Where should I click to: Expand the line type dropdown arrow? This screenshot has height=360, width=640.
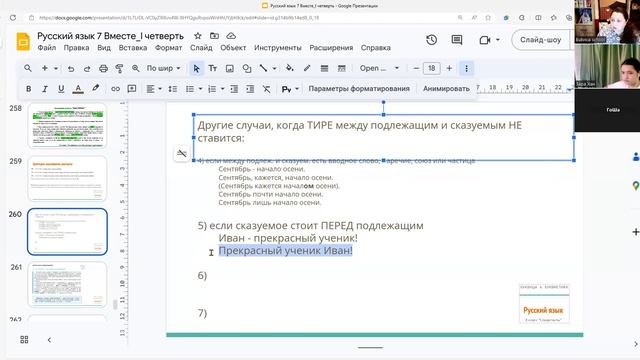[x=274, y=69]
